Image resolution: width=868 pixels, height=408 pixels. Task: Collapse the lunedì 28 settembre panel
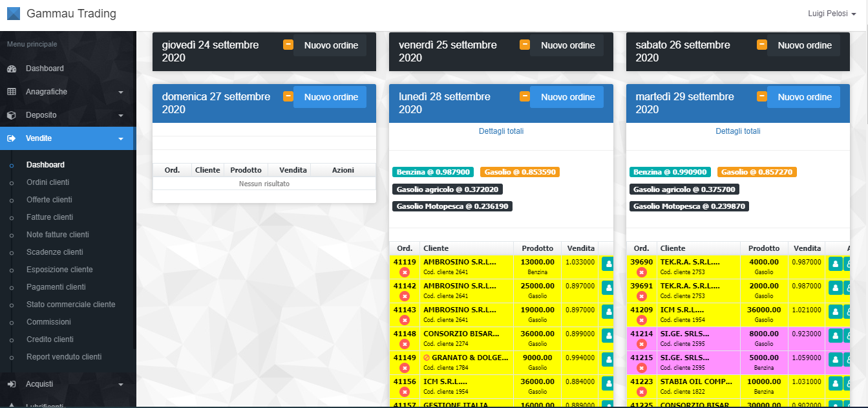(x=525, y=96)
